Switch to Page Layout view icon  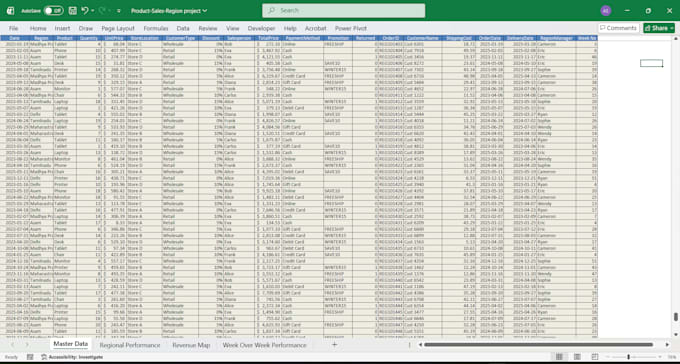pos(577,357)
